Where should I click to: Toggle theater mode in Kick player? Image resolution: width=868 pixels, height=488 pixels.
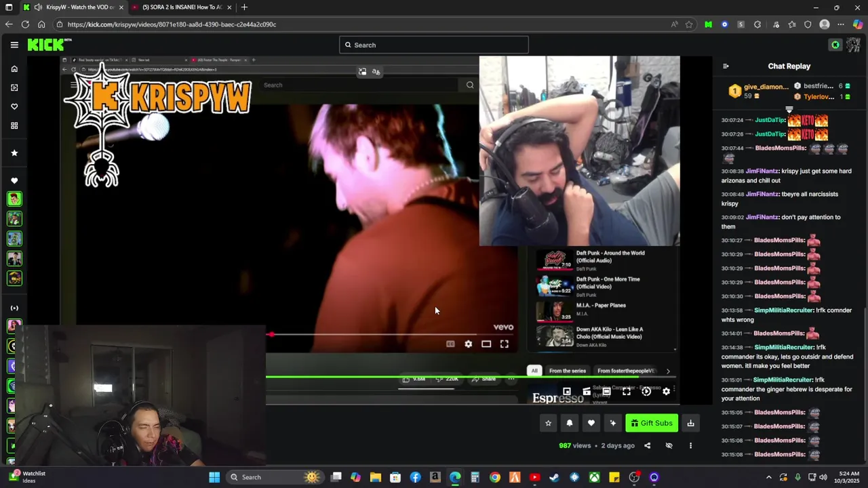(606, 391)
